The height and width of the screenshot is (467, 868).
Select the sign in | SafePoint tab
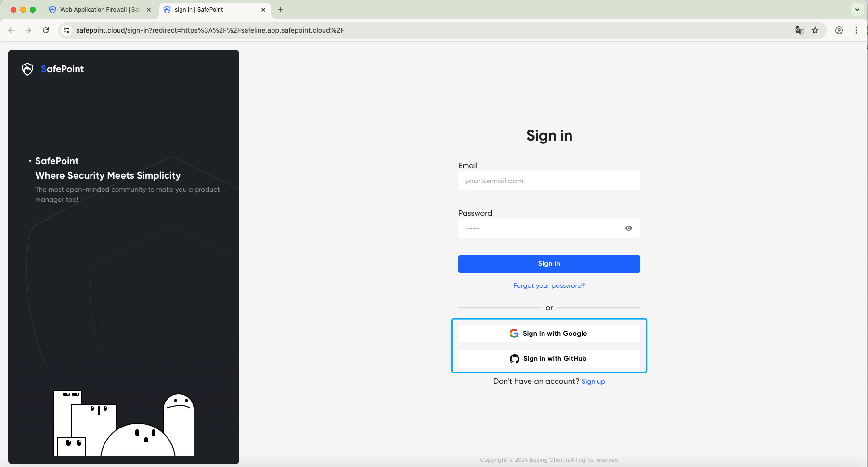215,10
